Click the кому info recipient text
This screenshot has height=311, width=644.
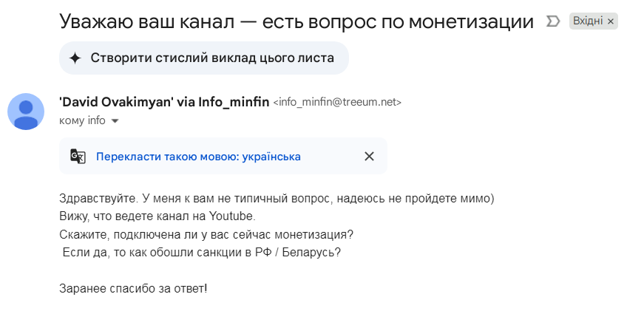coord(82,120)
